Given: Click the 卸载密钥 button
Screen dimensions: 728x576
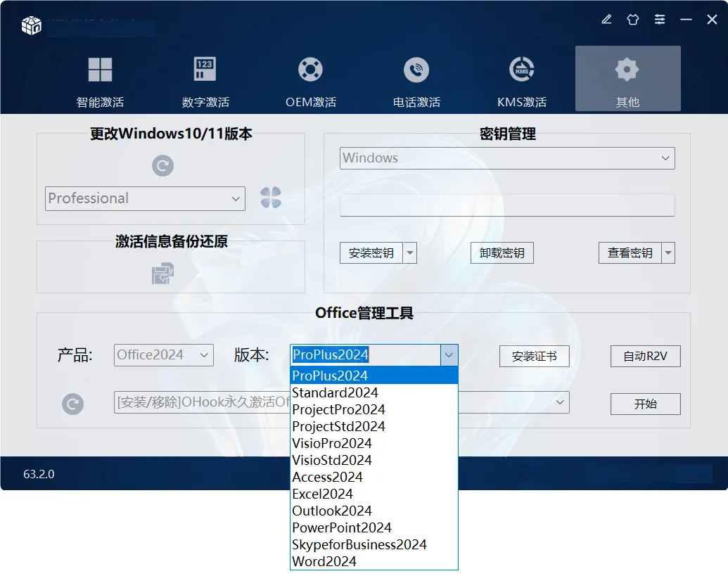Looking at the screenshot, I should 502,253.
